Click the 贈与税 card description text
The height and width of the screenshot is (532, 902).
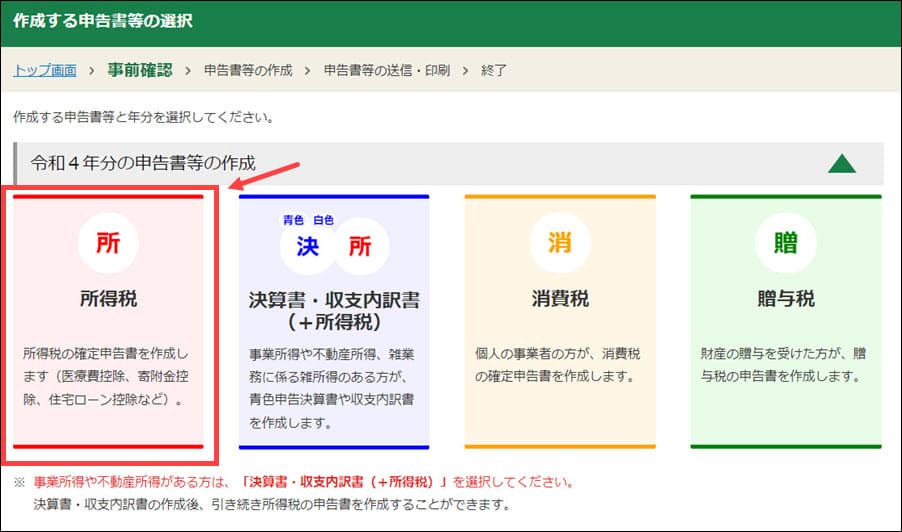(x=785, y=365)
